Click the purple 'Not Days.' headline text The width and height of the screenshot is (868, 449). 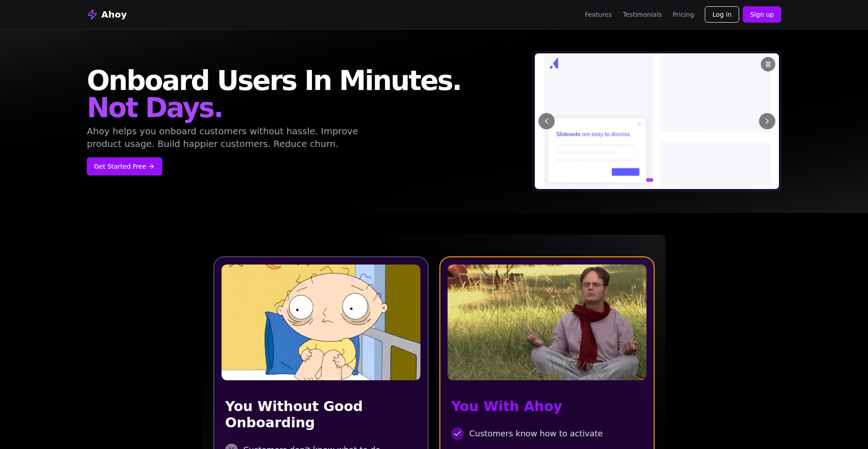[x=155, y=108]
